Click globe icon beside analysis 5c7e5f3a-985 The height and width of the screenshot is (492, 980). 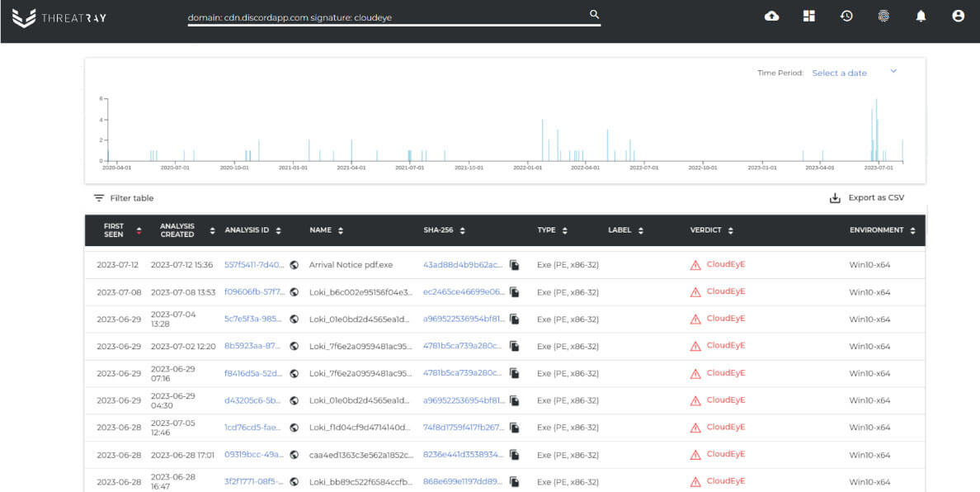point(294,319)
